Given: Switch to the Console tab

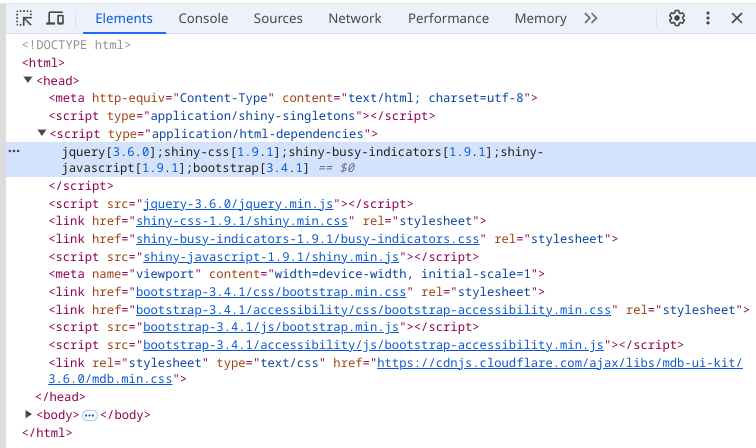Looking at the screenshot, I should (203, 18).
